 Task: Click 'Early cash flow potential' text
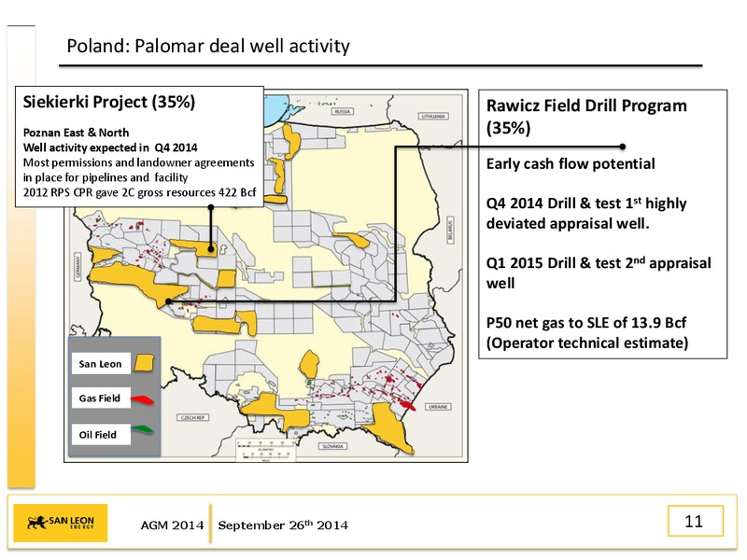tap(571, 164)
